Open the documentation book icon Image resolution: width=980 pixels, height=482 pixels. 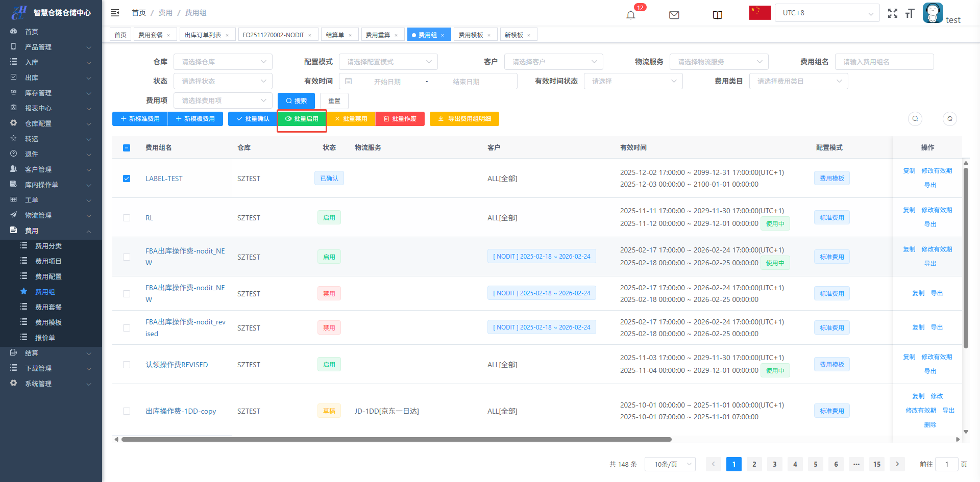click(717, 15)
